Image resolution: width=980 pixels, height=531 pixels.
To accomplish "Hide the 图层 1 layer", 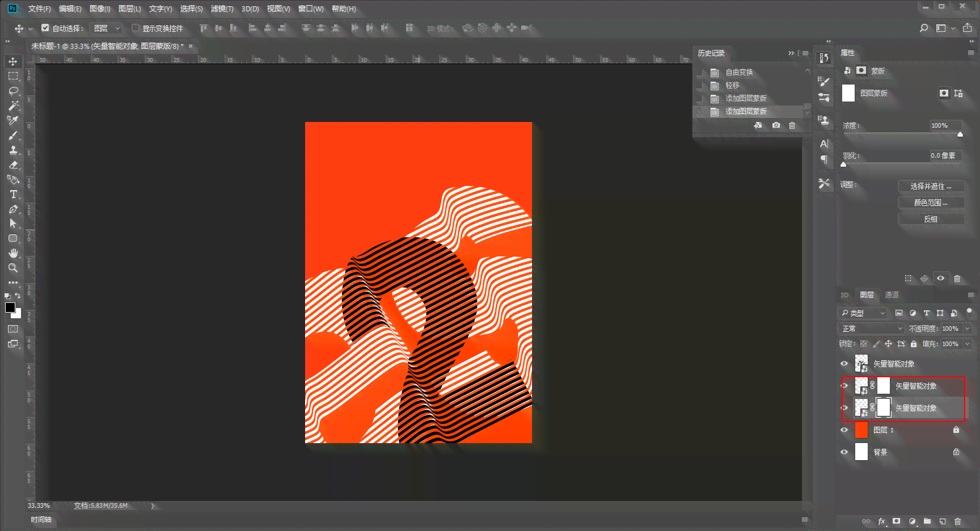I will coord(844,430).
